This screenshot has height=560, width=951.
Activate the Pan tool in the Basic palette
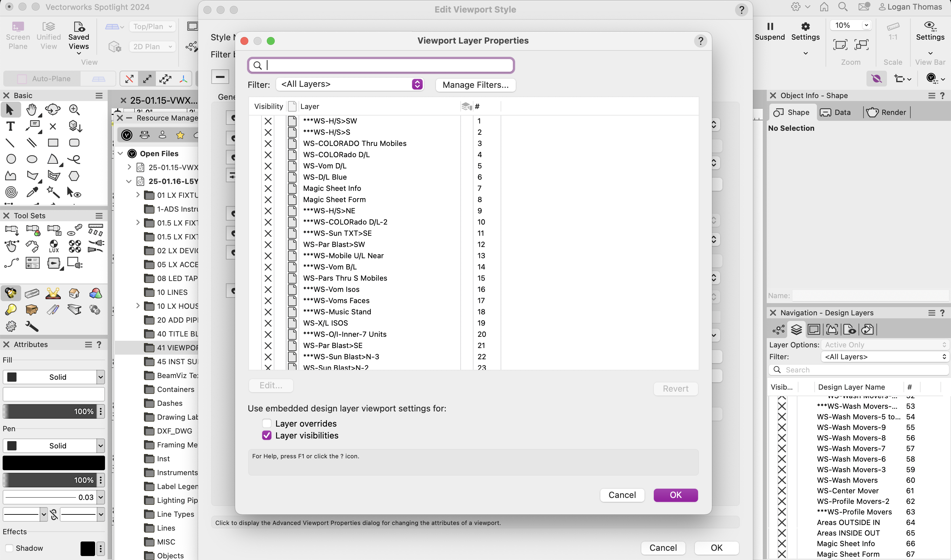(32, 109)
